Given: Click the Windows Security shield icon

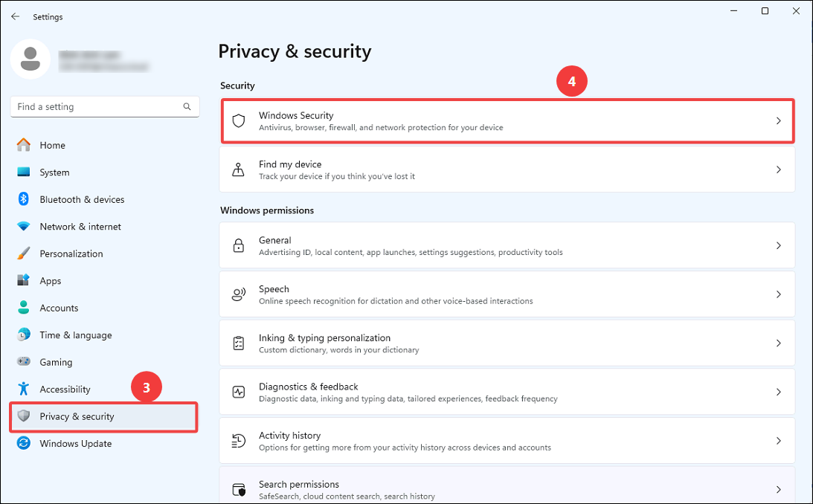Looking at the screenshot, I should 239,120.
